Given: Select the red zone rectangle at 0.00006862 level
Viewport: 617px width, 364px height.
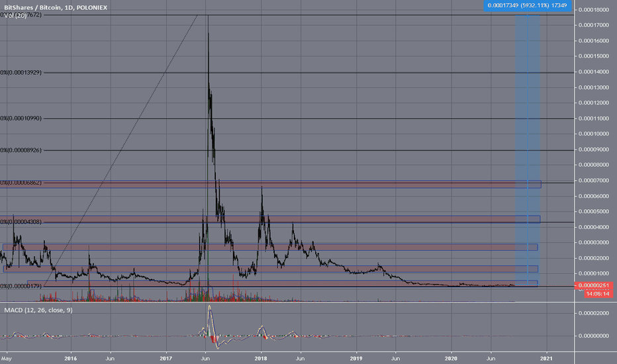Looking at the screenshot, I should pos(271,184).
